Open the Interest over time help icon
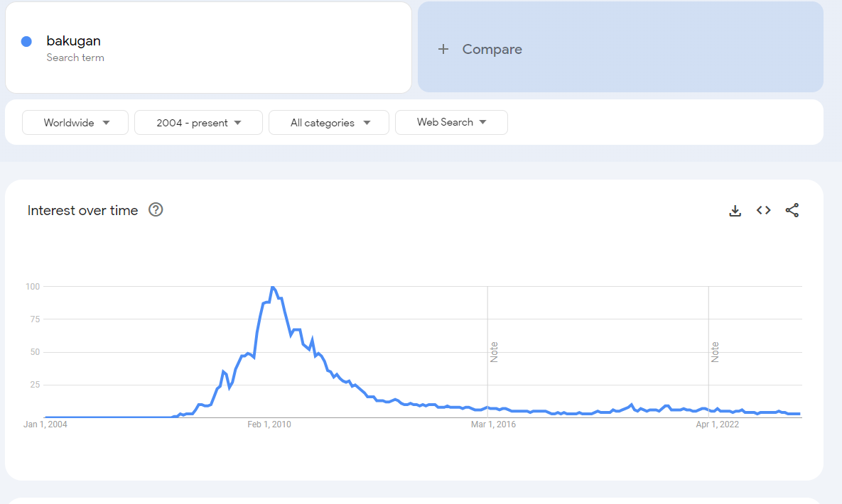This screenshot has width=842, height=504. (156, 210)
